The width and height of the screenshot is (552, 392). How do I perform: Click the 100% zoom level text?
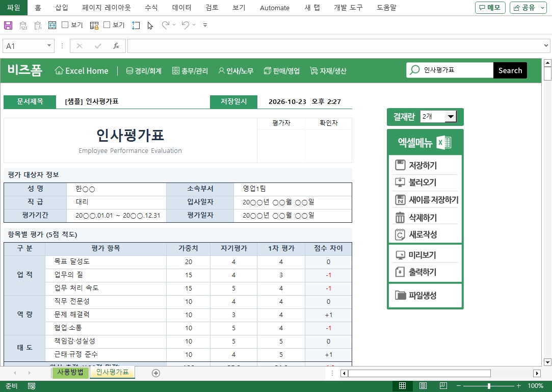[536, 386]
